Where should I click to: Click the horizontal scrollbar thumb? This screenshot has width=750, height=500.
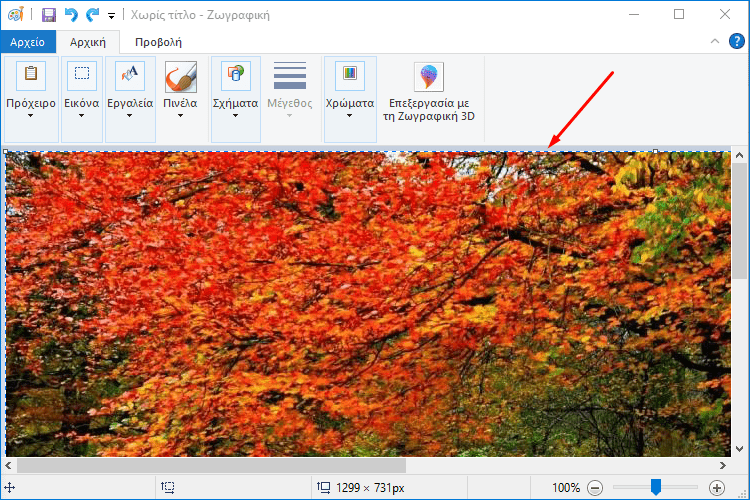(211, 465)
